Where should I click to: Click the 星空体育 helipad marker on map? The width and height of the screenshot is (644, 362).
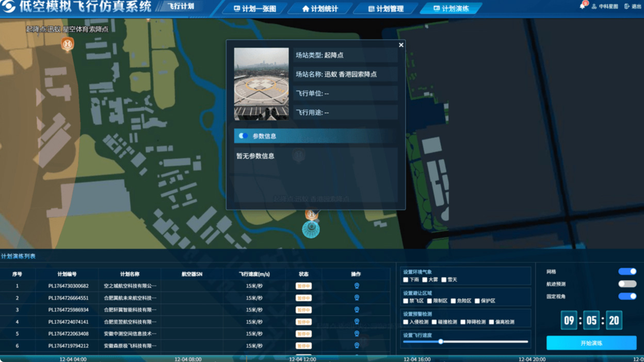click(67, 44)
